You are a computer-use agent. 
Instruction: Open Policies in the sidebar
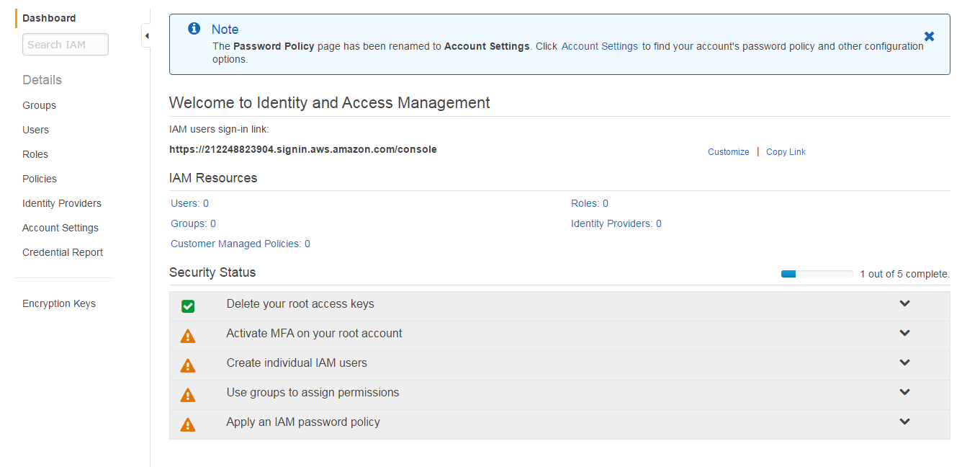(40, 179)
